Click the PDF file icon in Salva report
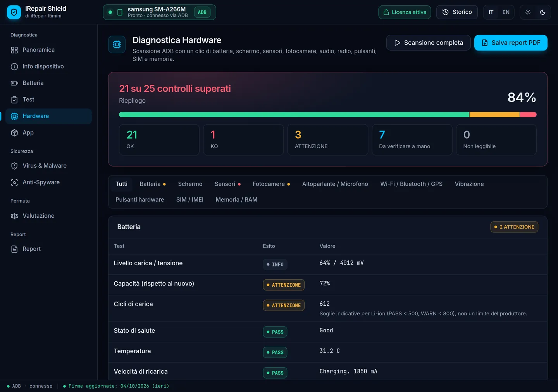 485,43
